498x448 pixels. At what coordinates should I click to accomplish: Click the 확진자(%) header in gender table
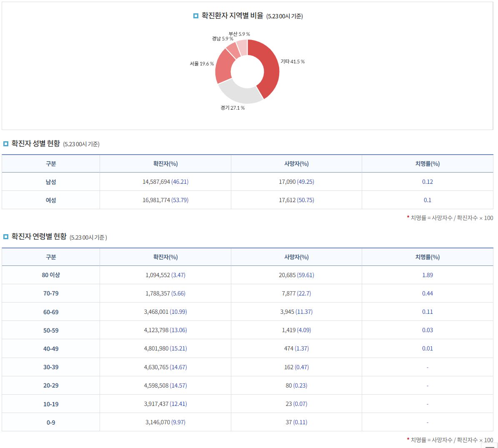(x=165, y=164)
